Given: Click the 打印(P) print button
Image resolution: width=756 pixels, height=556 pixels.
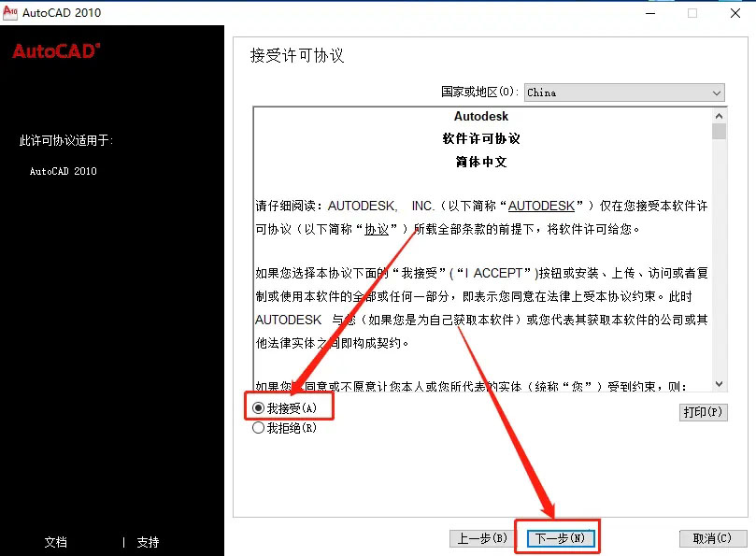Looking at the screenshot, I should click(x=704, y=412).
